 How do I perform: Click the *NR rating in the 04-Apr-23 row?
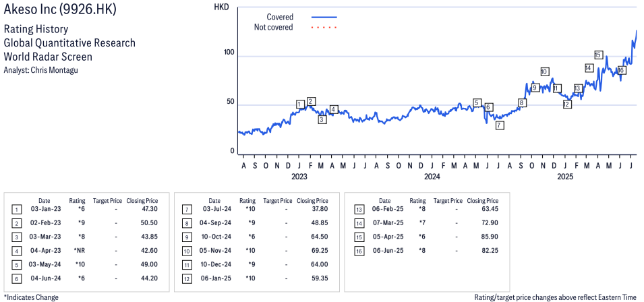pos(79,251)
